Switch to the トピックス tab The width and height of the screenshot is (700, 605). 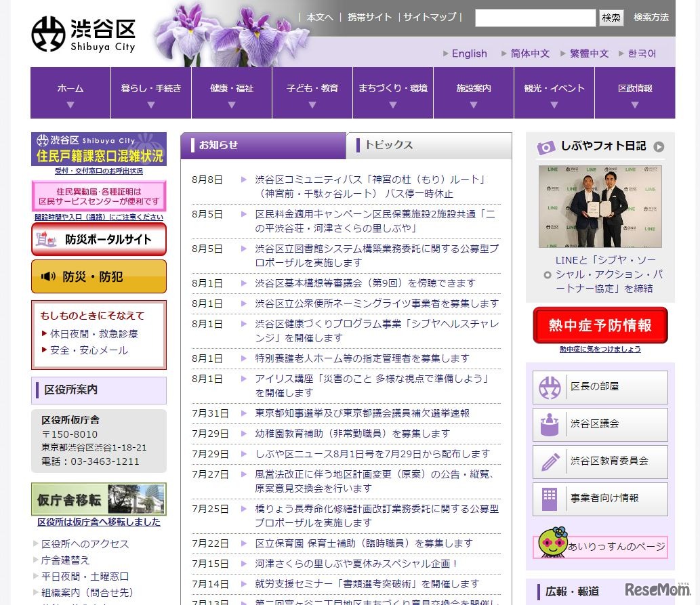[430, 146]
